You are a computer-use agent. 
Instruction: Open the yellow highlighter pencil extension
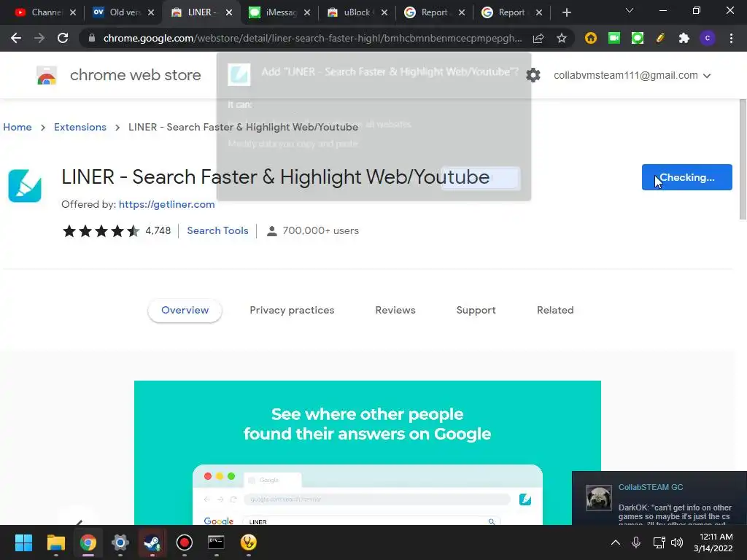[660, 38]
